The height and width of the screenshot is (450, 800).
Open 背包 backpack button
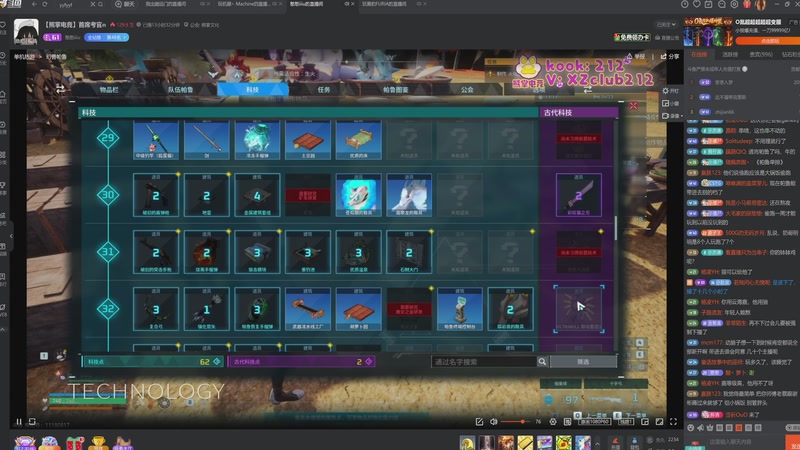(x=634, y=443)
